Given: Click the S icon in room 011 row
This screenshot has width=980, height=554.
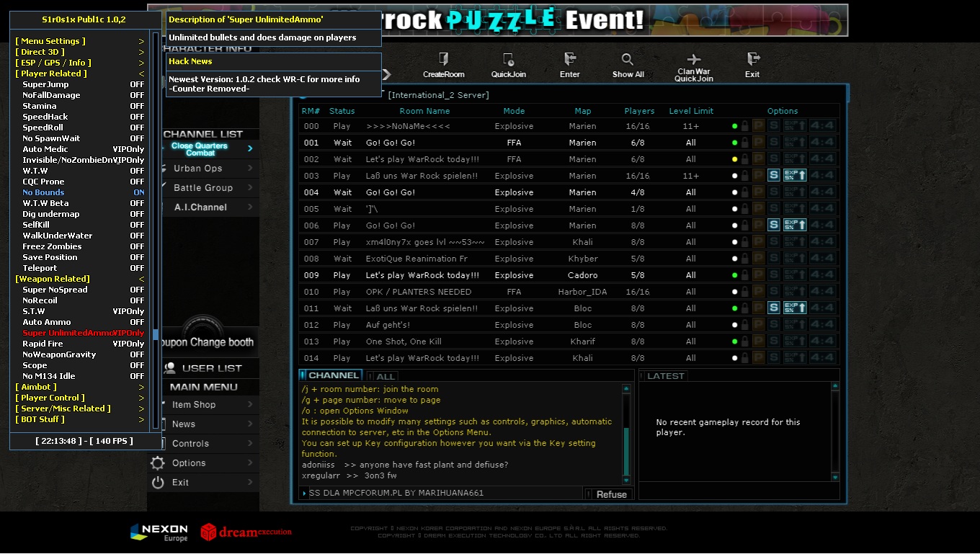Looking at the screenshot, I should pyautogui.click(x=774, y=308).
